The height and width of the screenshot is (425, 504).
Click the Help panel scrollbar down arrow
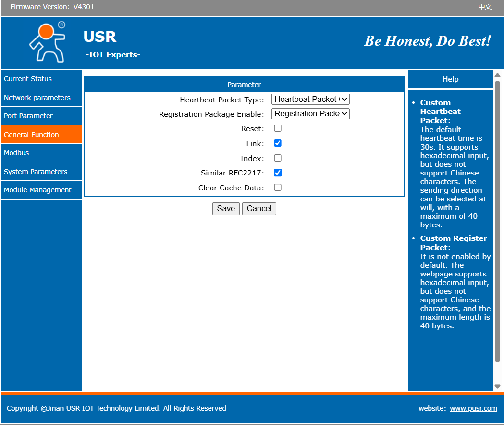pyautogui.click(x=497, y=386)
